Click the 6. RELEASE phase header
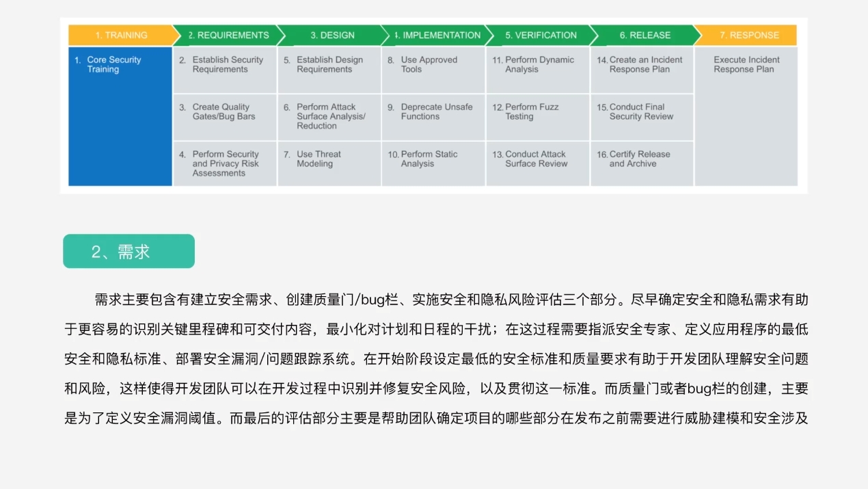The image size is (868, 489). 645,35
